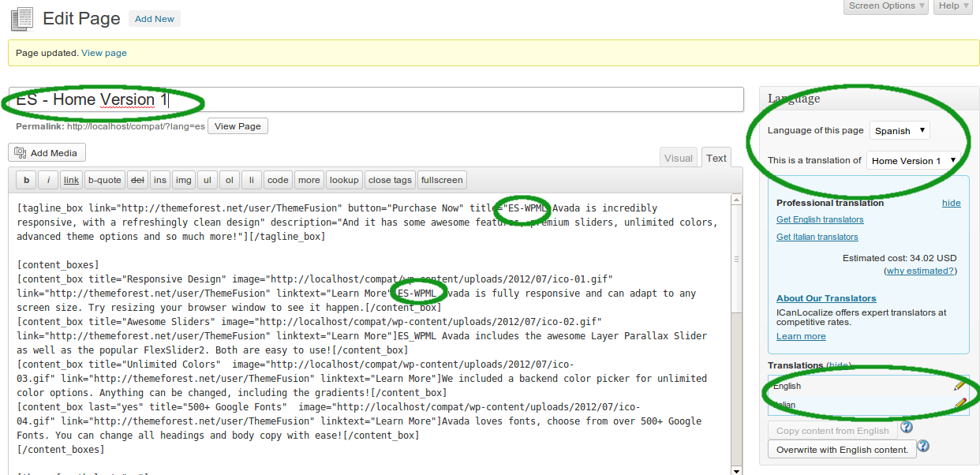
Task: Click the View Page button
Action: 238,125
